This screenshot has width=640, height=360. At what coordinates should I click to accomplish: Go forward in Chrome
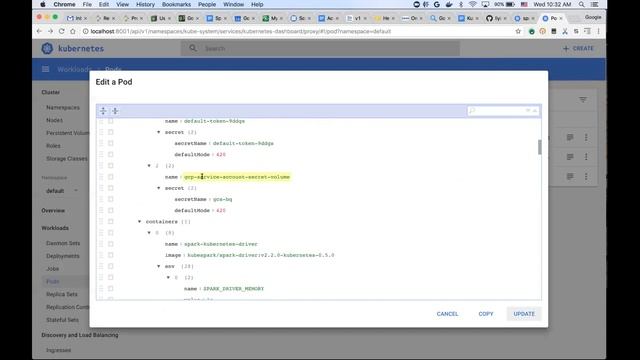coord(50,31)
